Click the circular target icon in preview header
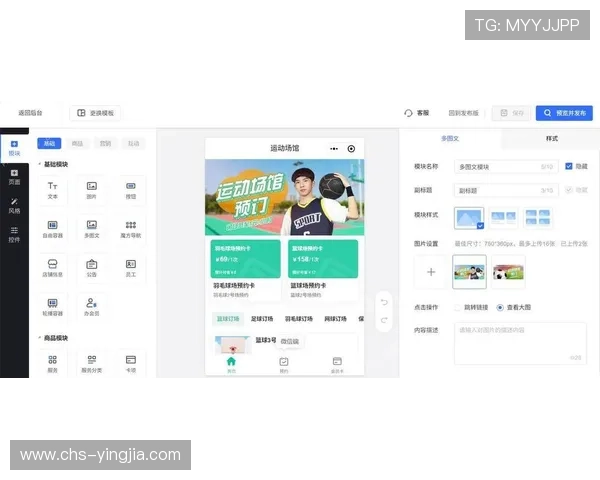Viewport: 600px width, 480px height. [x=351, y=149]
